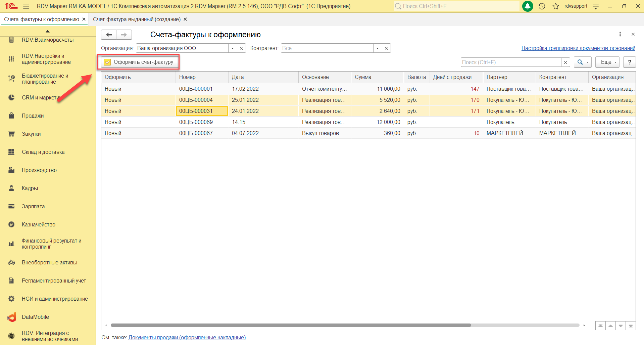This screenshot has height=345, width=644.
Task: Expand the Организация dropdown
Action: [x=233, y=48]
